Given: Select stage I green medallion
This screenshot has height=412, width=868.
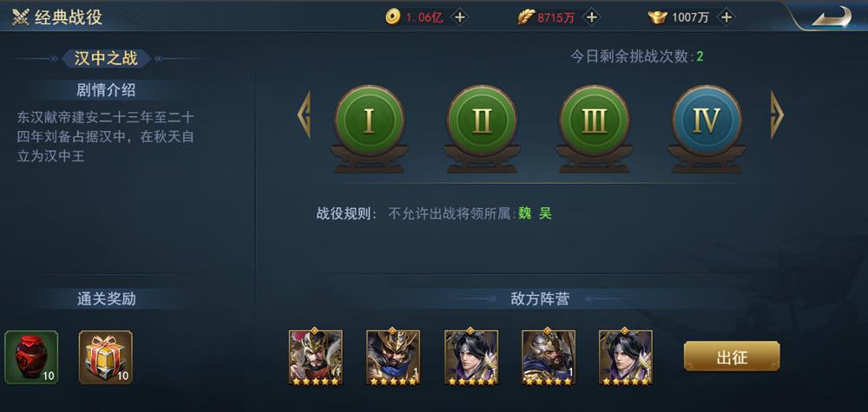Looking at the screenshot, I should pyautogui.click(x=369, y=121).
